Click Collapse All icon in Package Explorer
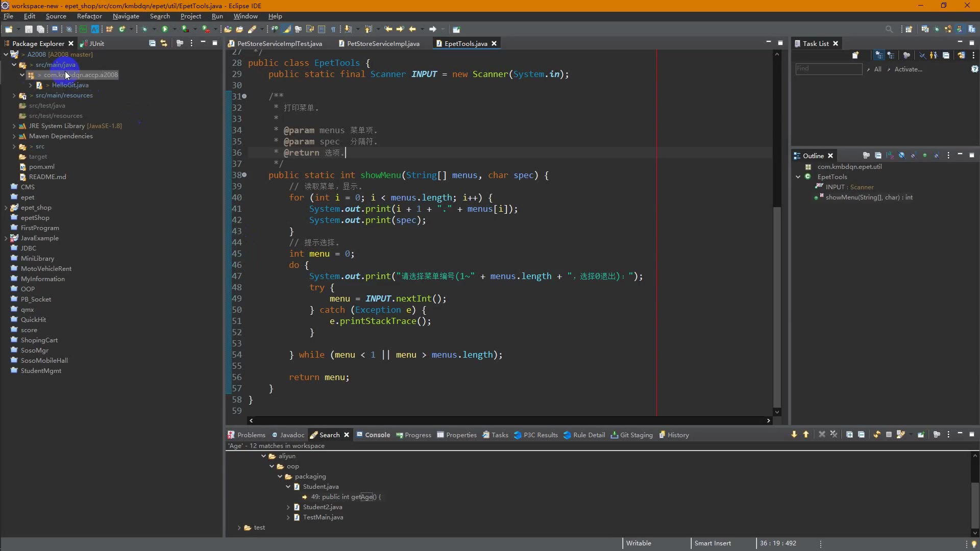The width and height of the screenshot is (980, 551). pos(152,43)
